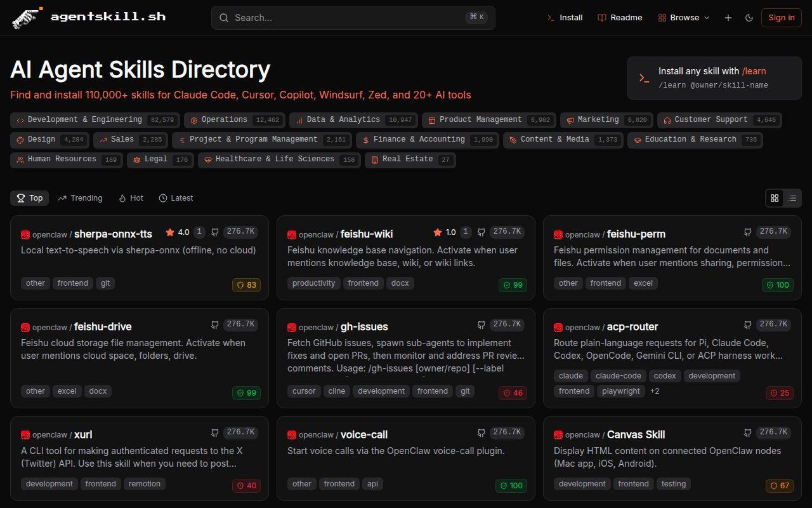Toggle dark mode moon icon

point(749,18)
